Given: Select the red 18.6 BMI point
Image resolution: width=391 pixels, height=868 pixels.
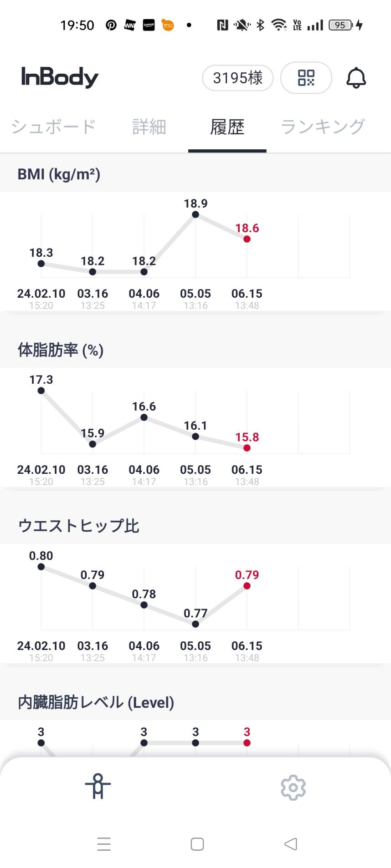Looking at the screenshot, I should point(247,239).
